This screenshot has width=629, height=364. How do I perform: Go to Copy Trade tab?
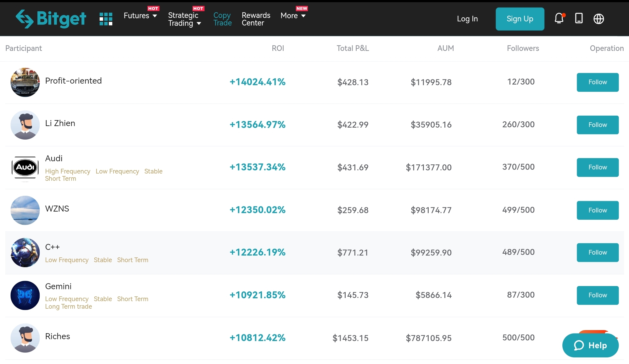point(222,19)
